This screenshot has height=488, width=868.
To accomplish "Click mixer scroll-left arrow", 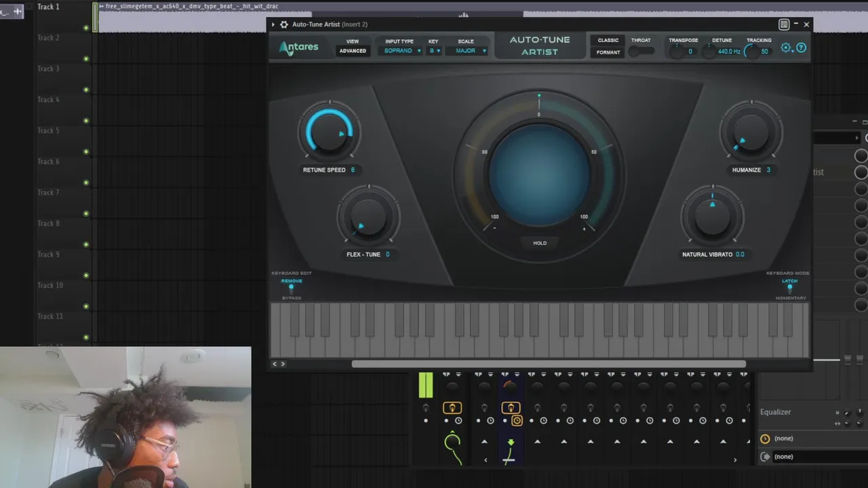I will [x=486, y=460].
